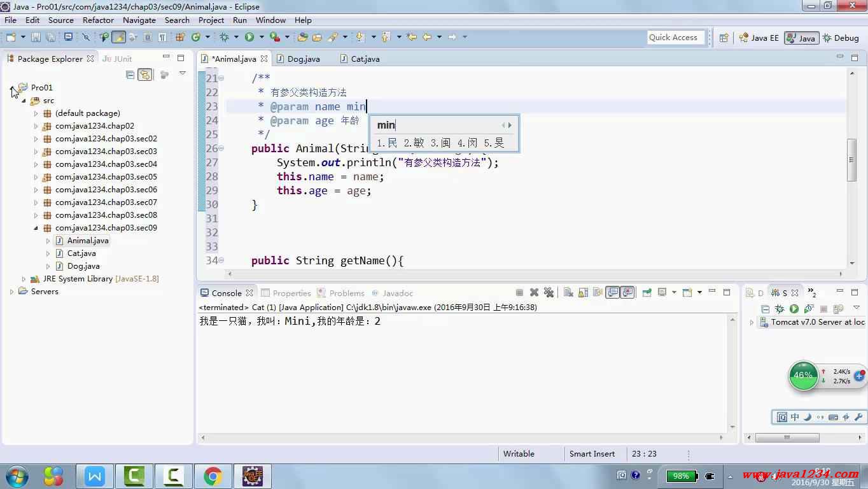Click the wrench icon on the IME toolbar
The height and width of the screenshot is (489, 868).
tap(858, 417)
